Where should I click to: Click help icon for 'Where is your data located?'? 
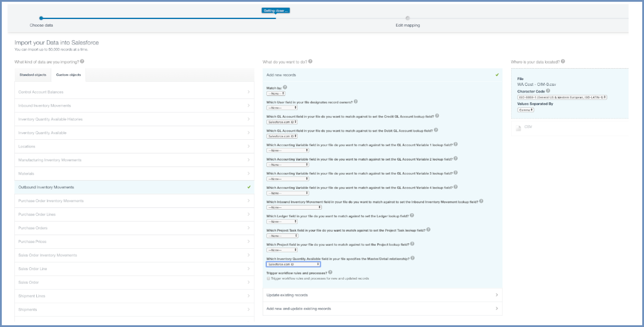tap(563, 62)
